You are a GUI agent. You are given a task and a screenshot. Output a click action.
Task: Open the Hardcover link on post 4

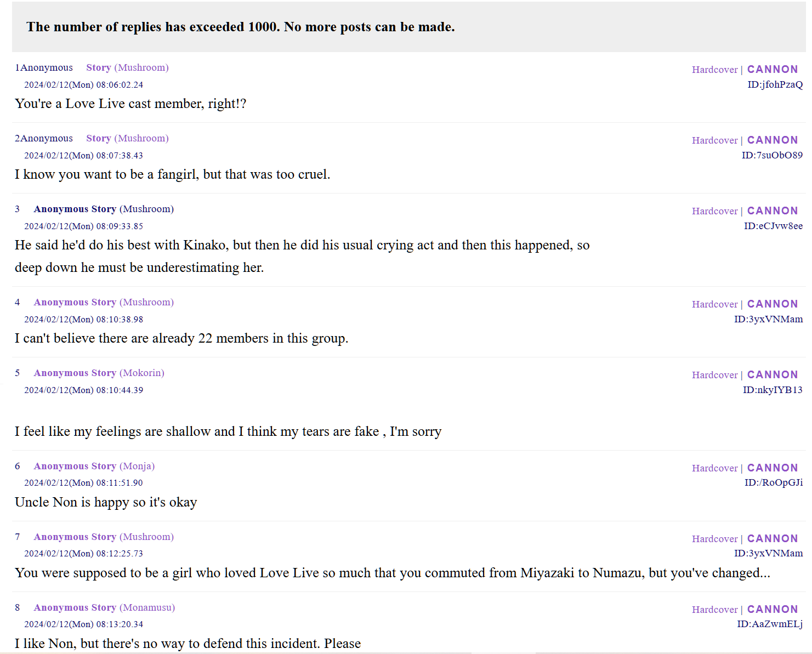[715, 304]
